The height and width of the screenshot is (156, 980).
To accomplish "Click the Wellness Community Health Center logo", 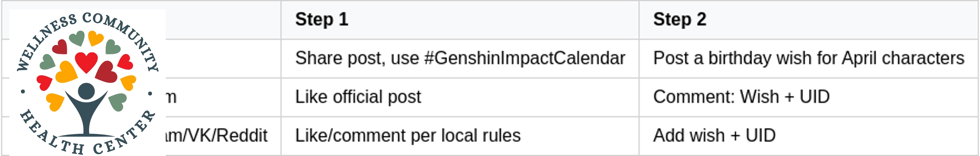I will coord(88,82).
